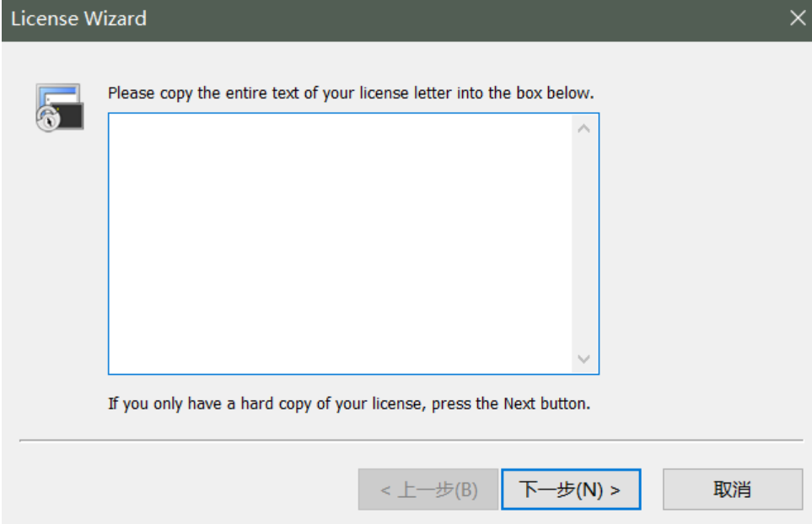Cancel the wizard with 取消
This screenshot has width=812, height=524.
[x=732, y=489]
